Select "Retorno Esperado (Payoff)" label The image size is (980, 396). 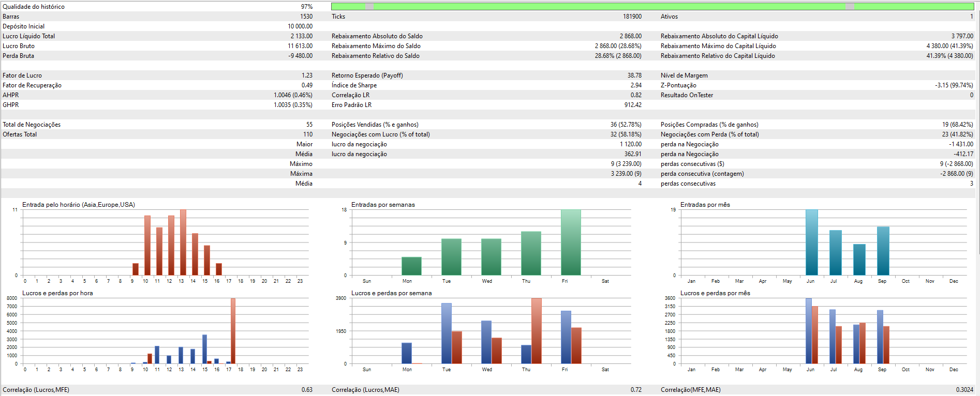(x=367, y=75)
